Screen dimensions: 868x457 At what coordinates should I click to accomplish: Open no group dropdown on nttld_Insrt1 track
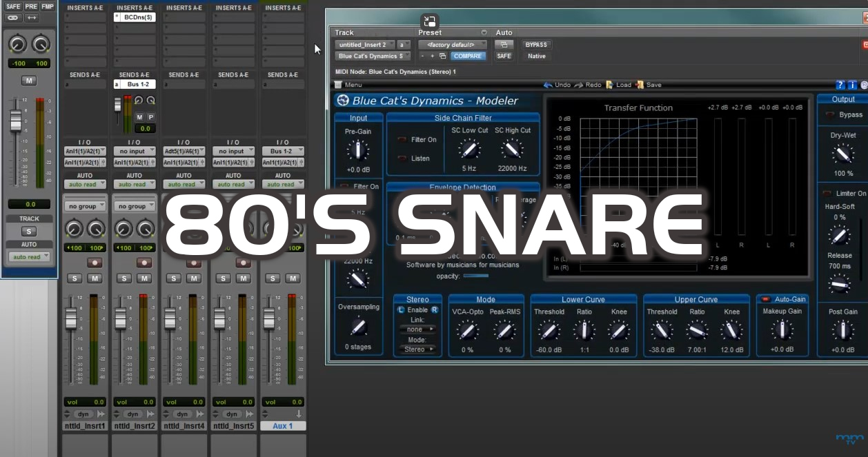click(x=85, y=206)
